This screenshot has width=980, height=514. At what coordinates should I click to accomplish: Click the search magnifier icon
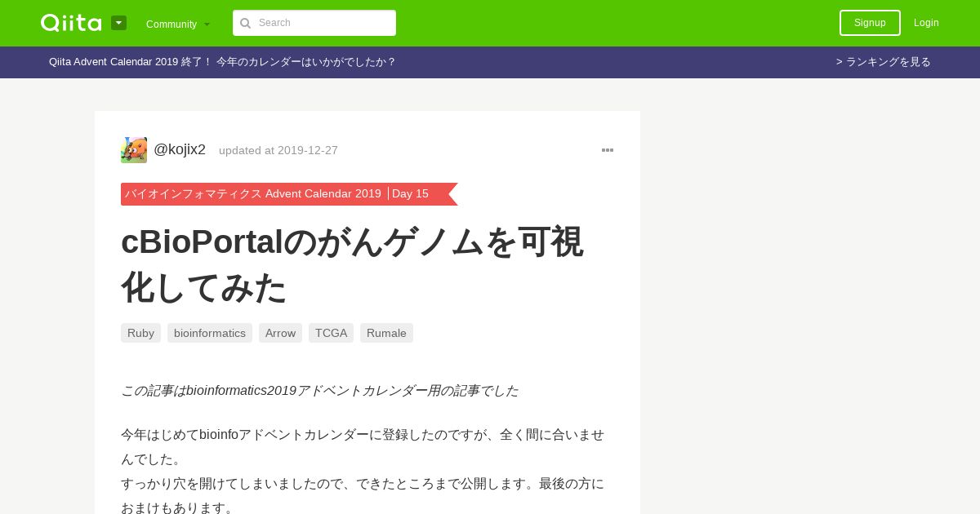point(245,23)
